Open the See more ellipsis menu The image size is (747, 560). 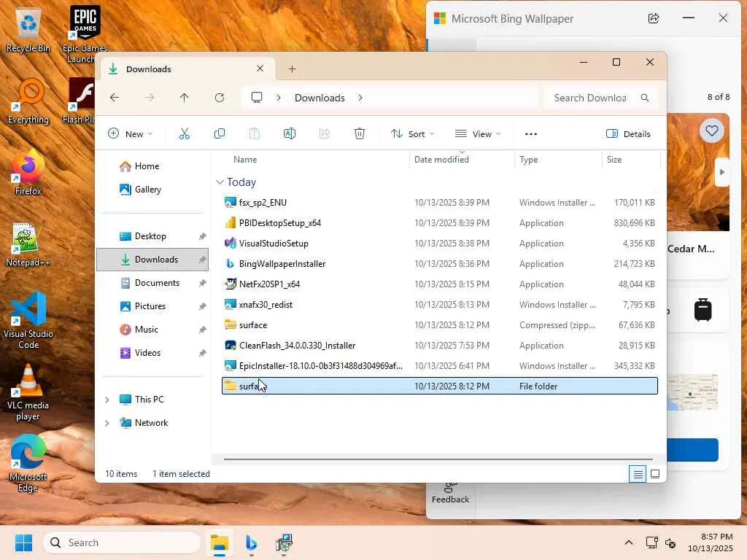pos(531,134)
